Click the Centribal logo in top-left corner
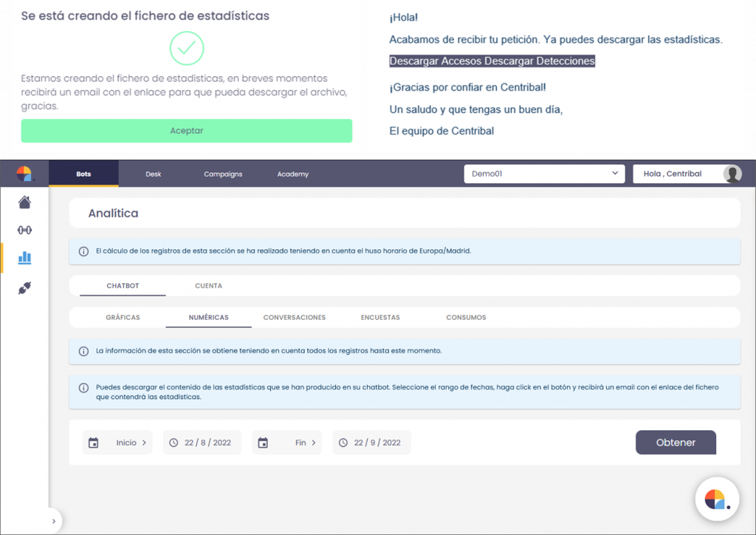This screenshot has height=535, width=756. pyautogui.click(x=24, y=174)
